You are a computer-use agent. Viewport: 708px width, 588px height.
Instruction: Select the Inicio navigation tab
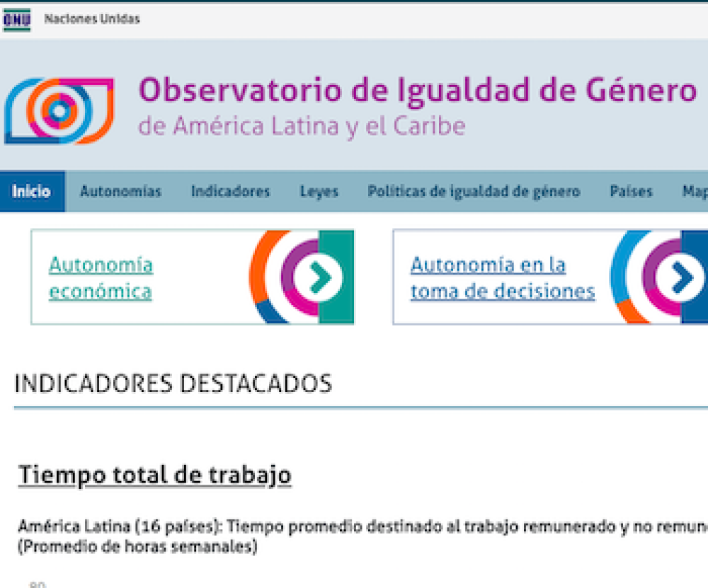(32, 191)
